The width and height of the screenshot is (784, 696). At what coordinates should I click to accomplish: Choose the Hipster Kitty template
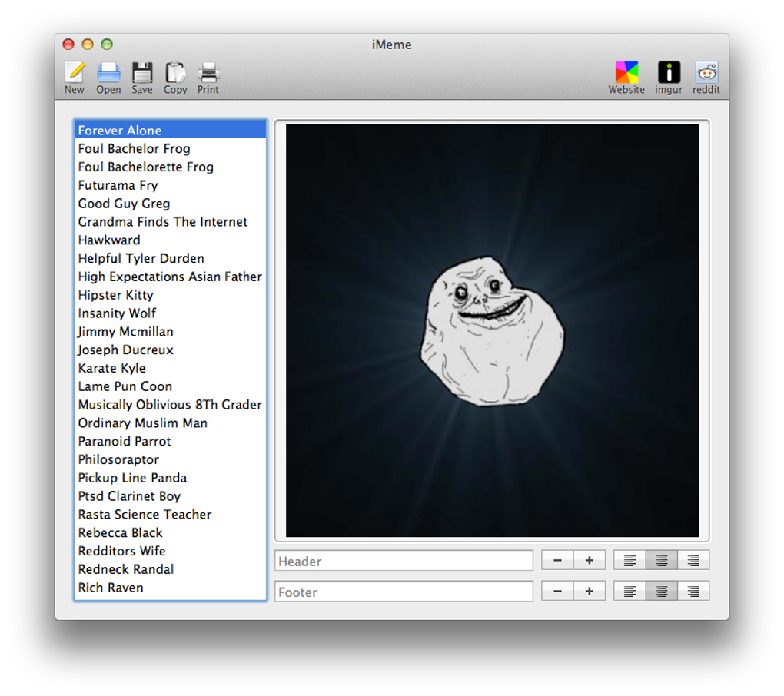pyautogui.click(x=171, y=295)
